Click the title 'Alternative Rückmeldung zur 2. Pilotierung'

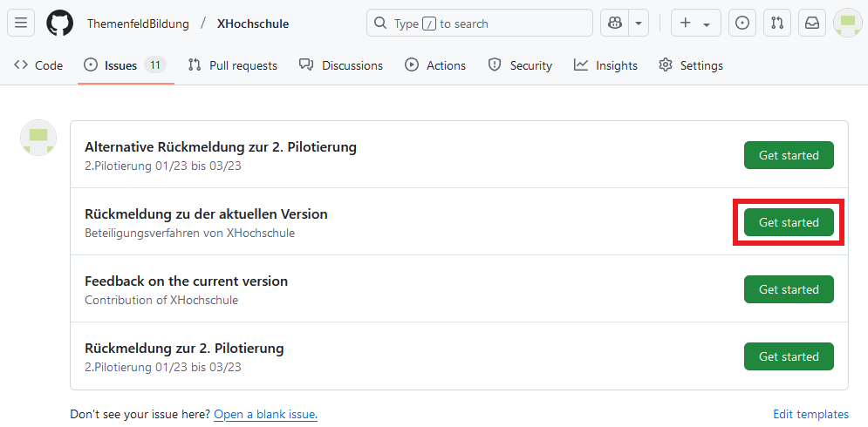[x=221, y=147]
